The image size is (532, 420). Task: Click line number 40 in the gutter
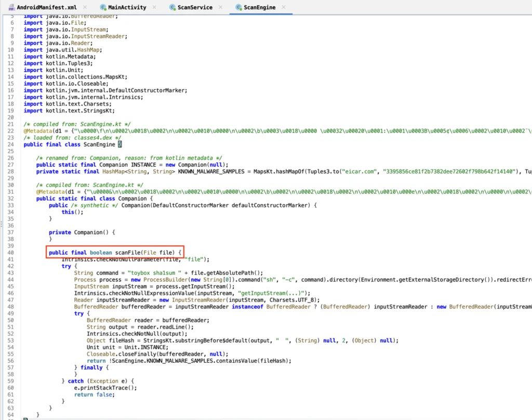[x=10, y=253]
